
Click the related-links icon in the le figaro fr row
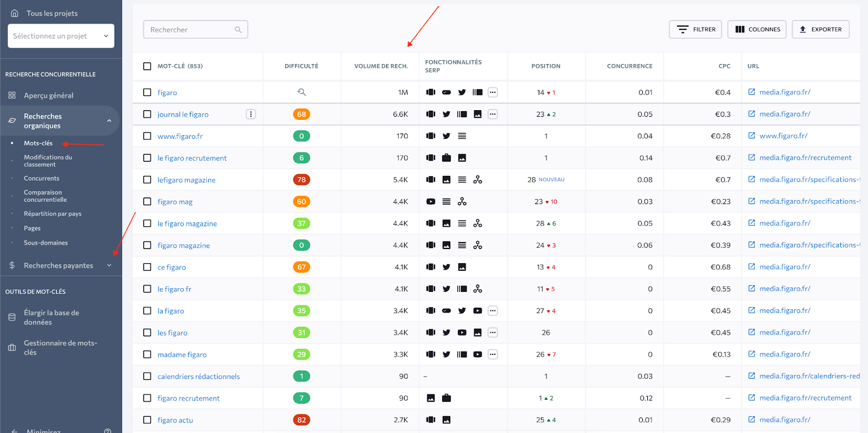pos(477,289)
